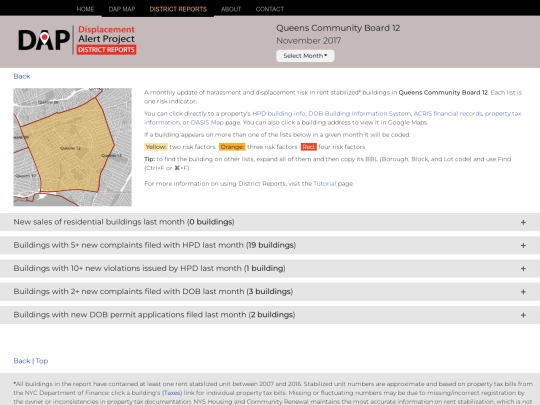Click the red DISTRICT REPORTS badge
Image resolution: width=540 pixels, height=405 pixels.
pos(106,50)
